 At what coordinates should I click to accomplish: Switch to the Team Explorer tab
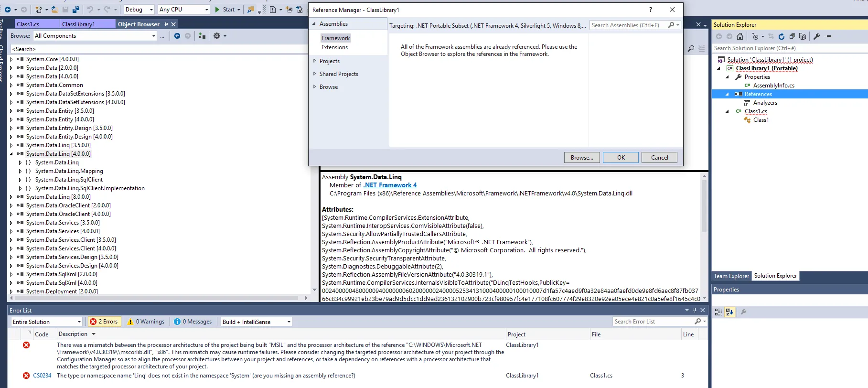pyautogui.click(x=731, y=276)
